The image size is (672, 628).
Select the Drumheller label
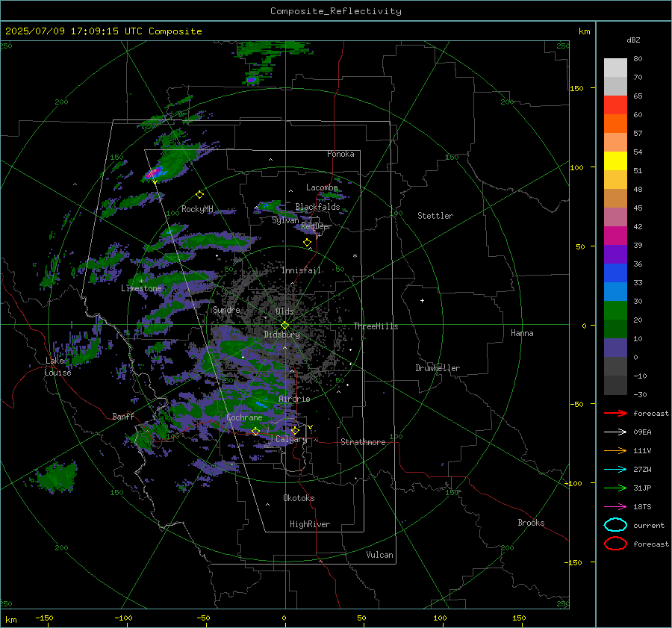point(438,368)
